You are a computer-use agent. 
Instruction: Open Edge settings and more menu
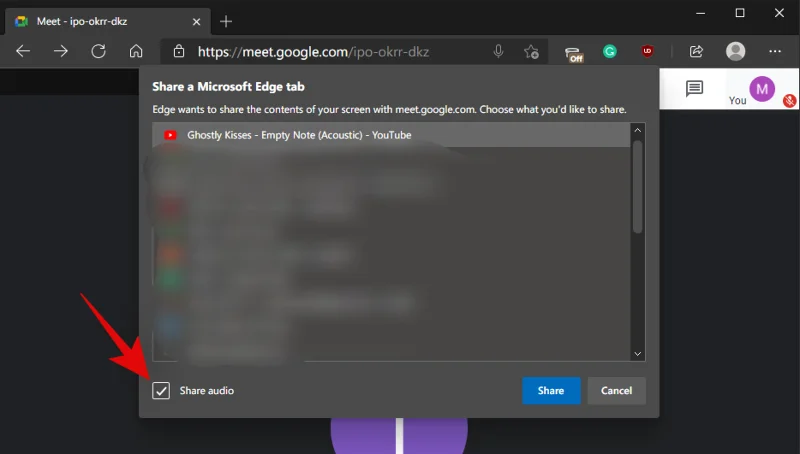pos(775,51)
